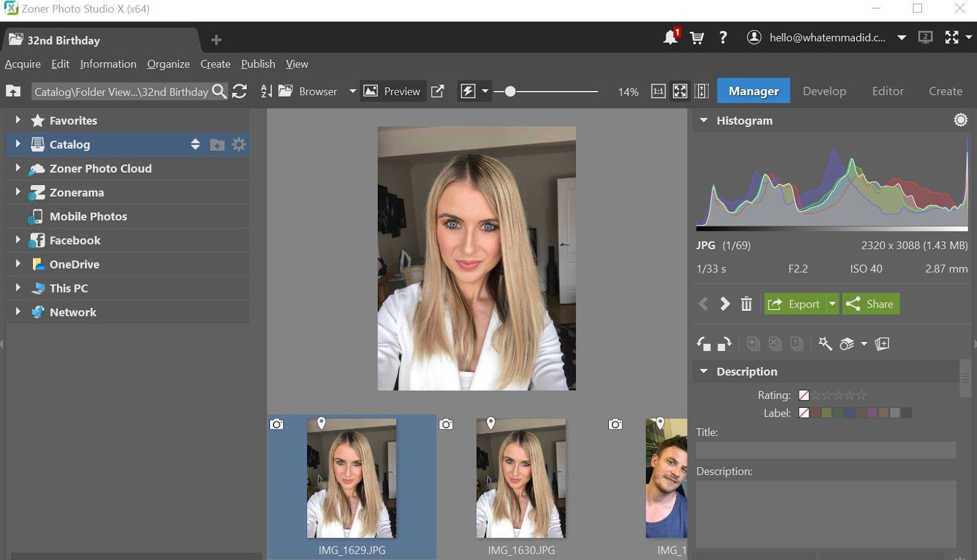Open histogram settings gear icon
Screen dimensions: 977x560
[x=961, y=120]
